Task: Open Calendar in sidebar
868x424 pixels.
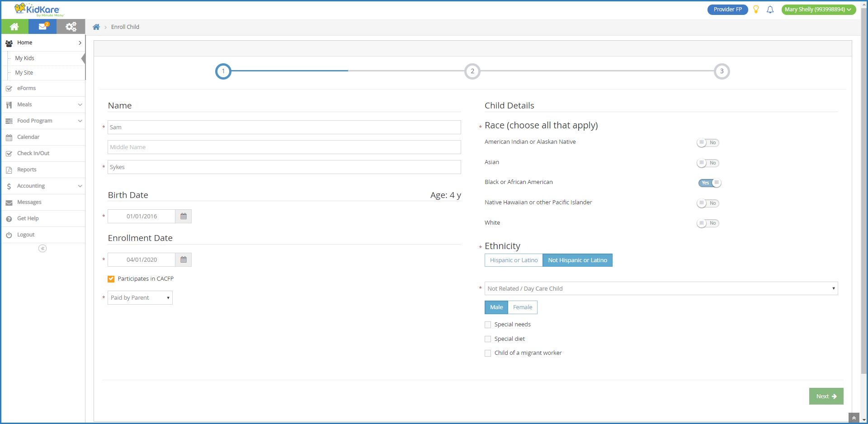Action: (x=43, y=137)
